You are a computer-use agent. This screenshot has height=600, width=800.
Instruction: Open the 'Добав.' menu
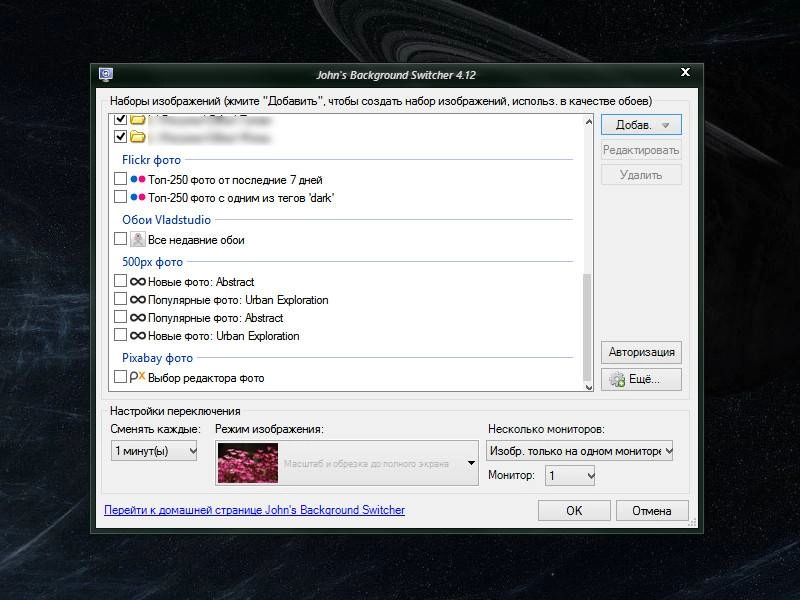(x=640, y=124)
